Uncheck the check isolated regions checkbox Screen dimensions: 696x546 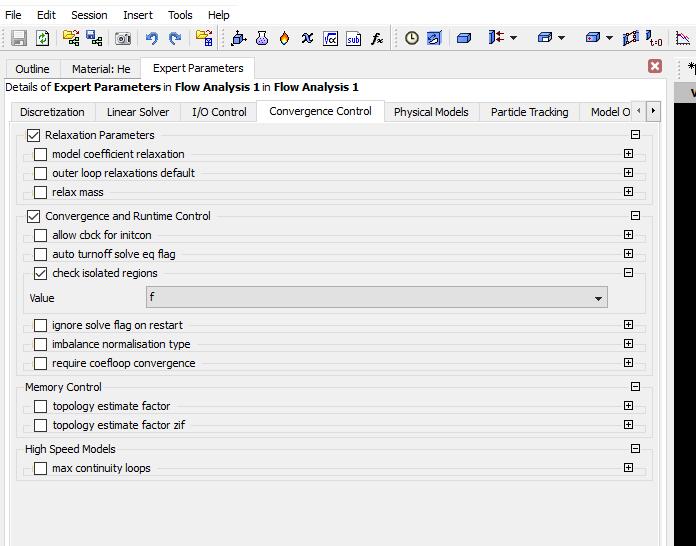point(40,273)
